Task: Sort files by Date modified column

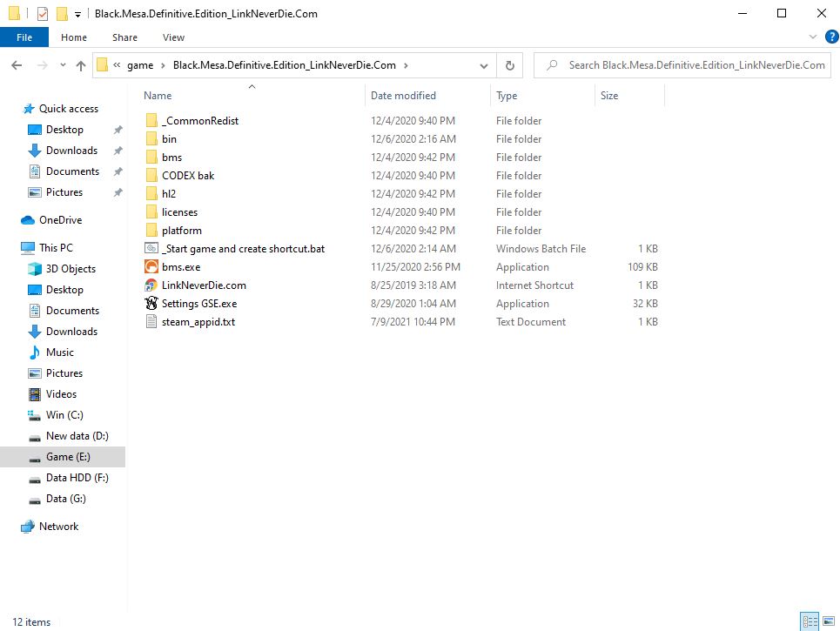Action: coord(403,96)
